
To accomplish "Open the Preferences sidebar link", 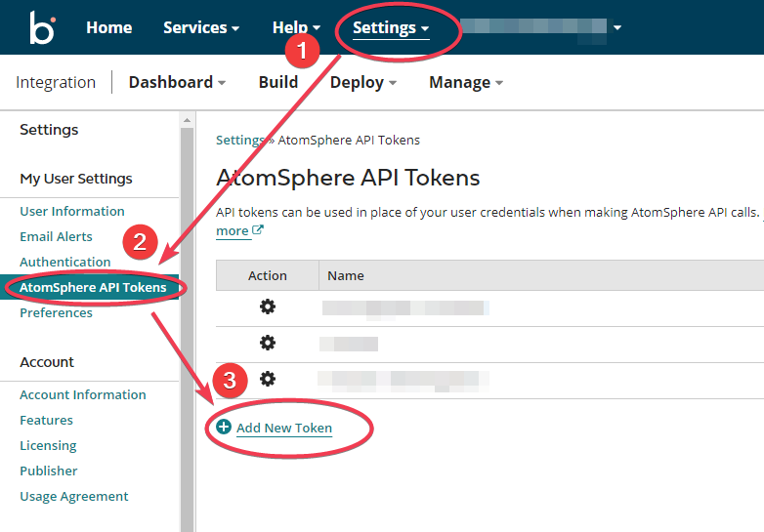I will point(56,312).
